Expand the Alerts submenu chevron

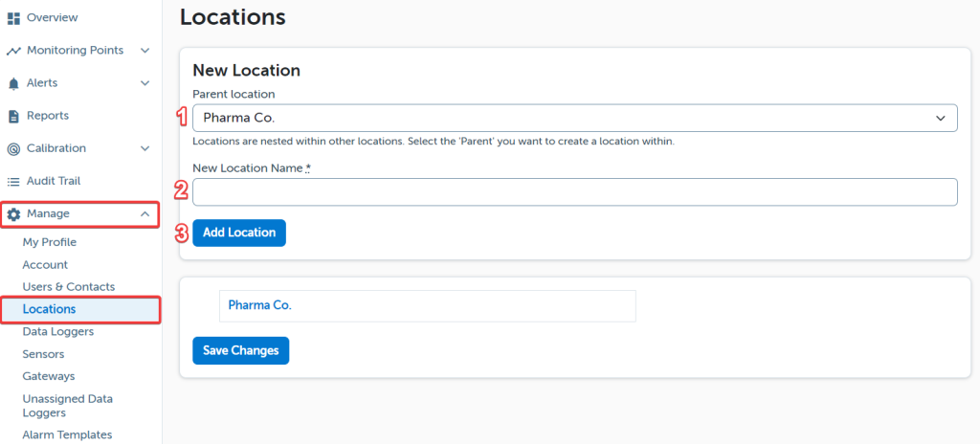(145, 83)
